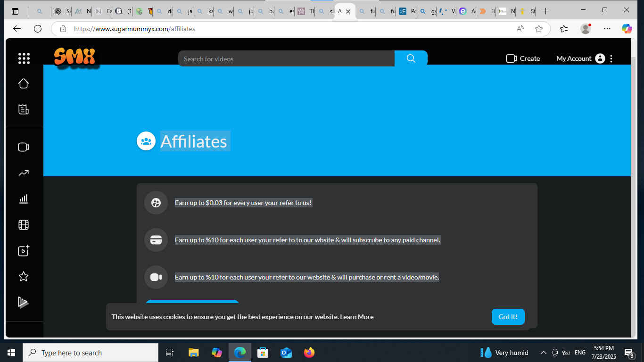Viewport: 644px width, 362px height.
Task: Click the blue search magnifier button
Action: coord(411,58)
